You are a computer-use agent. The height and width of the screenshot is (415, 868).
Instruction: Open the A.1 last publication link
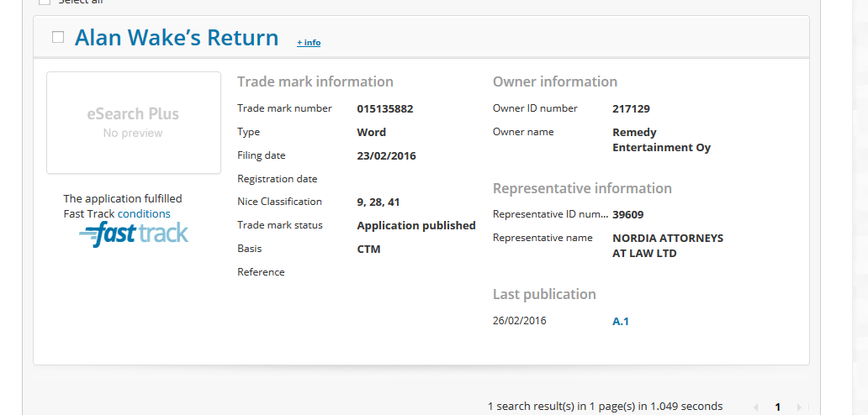621,321
